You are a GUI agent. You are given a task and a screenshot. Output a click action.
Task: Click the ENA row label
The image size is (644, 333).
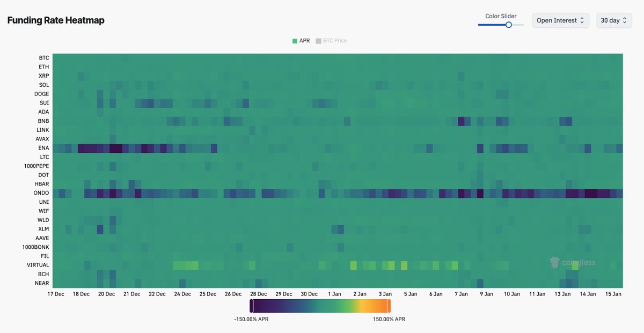[x=44, y=148]
